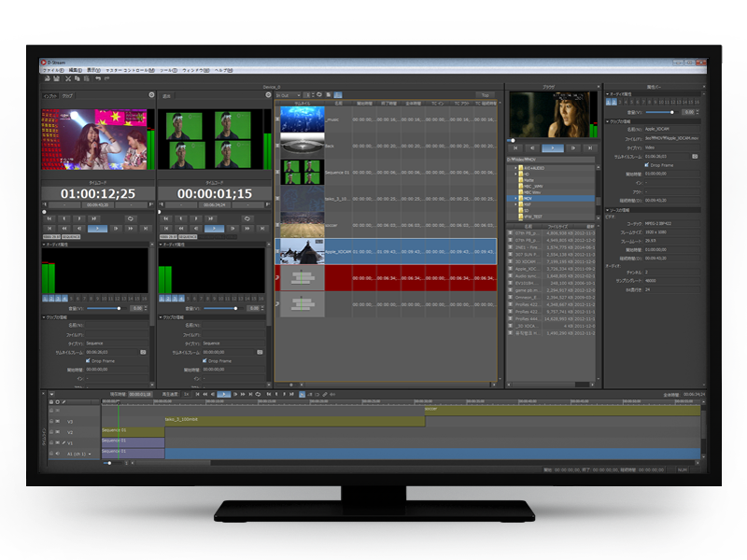Toggle Drop Frame checkbox under input monitor

88,360
